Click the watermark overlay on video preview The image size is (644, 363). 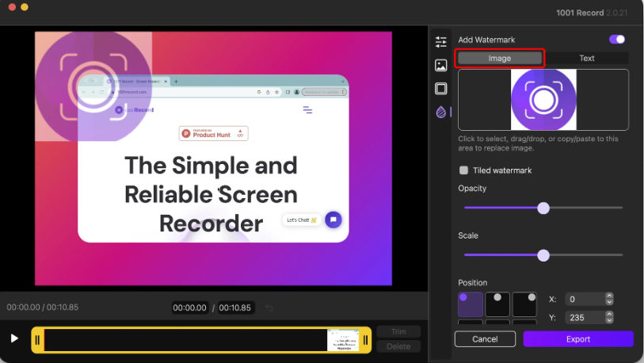coord(93,86)
